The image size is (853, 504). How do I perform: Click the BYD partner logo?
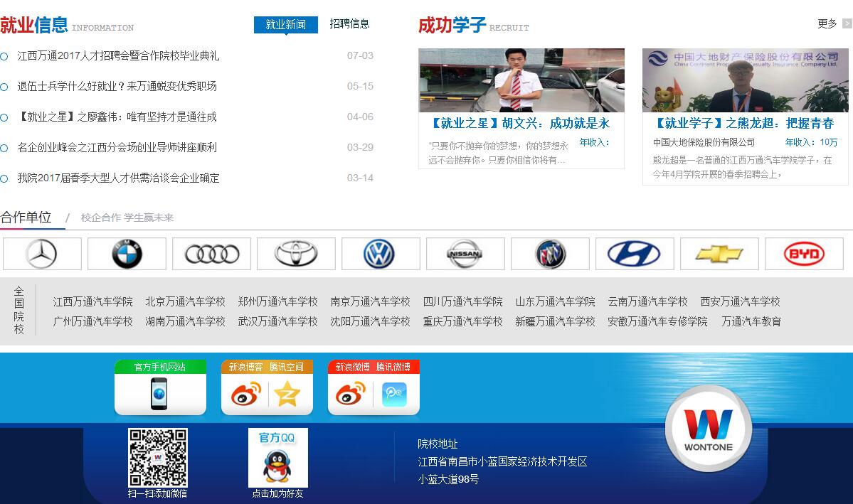(x=804, y=254)
